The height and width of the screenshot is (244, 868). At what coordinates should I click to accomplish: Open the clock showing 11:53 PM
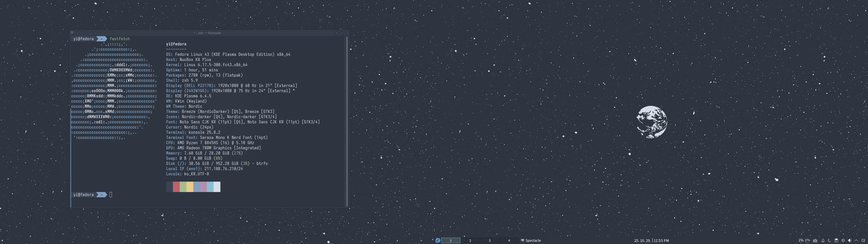[661, 241]
